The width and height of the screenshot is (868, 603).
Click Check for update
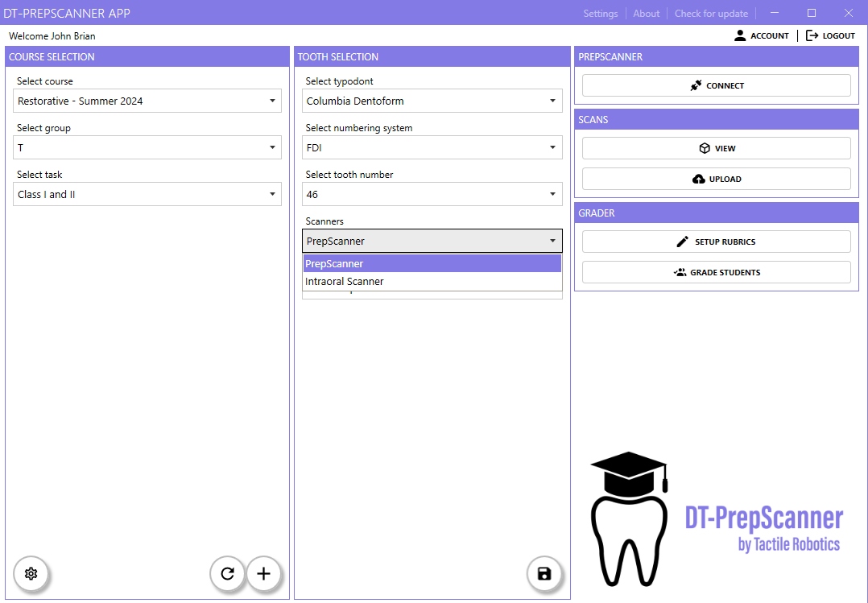point(711,14)
